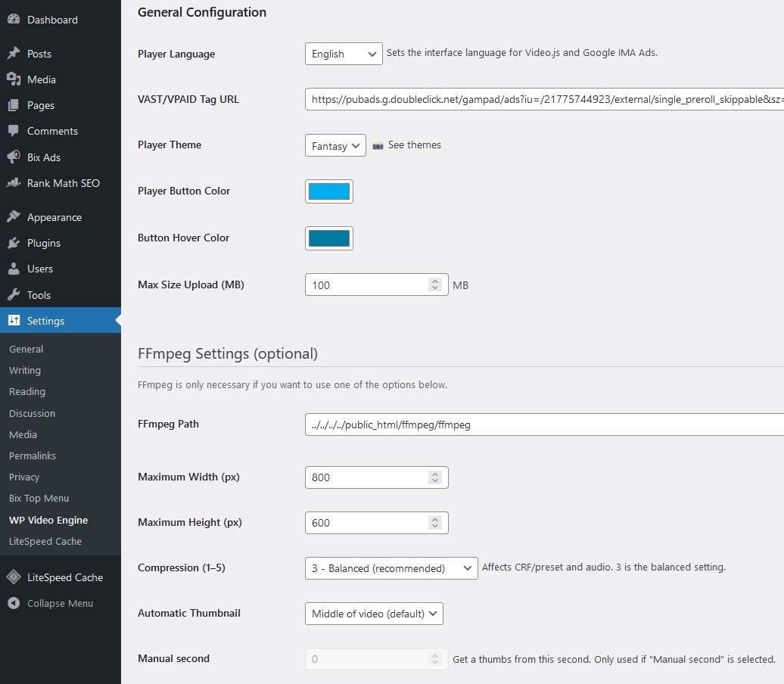Viewport: 784px width, 684px height.
Task: Open the Player Language dropdown
Action: tap(344, 54)
